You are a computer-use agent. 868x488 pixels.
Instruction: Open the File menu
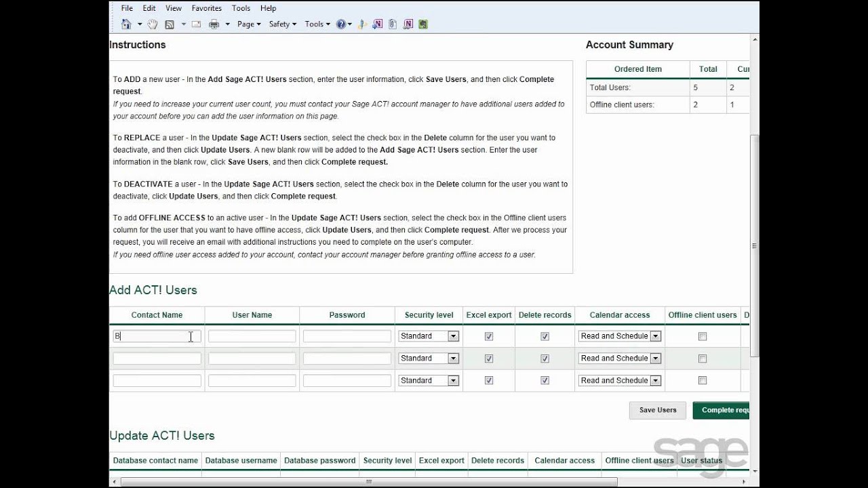pyautogui.click(x=127, y=8)
